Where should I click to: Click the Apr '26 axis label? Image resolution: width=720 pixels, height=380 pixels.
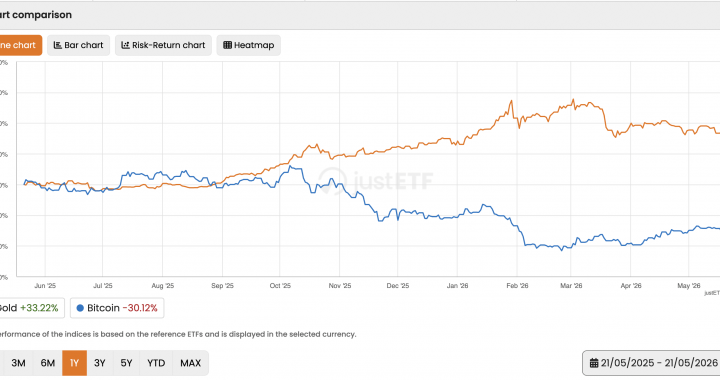click(631, 285)
